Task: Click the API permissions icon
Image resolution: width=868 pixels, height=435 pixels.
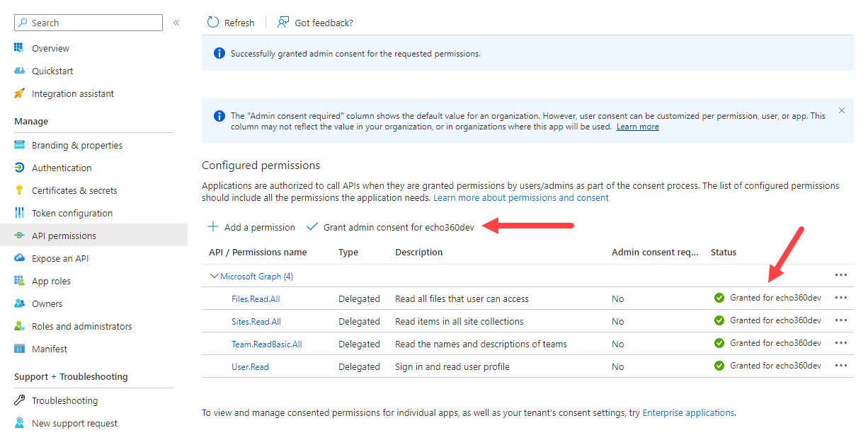Action: pyautogui.click(x=19, y=236)
